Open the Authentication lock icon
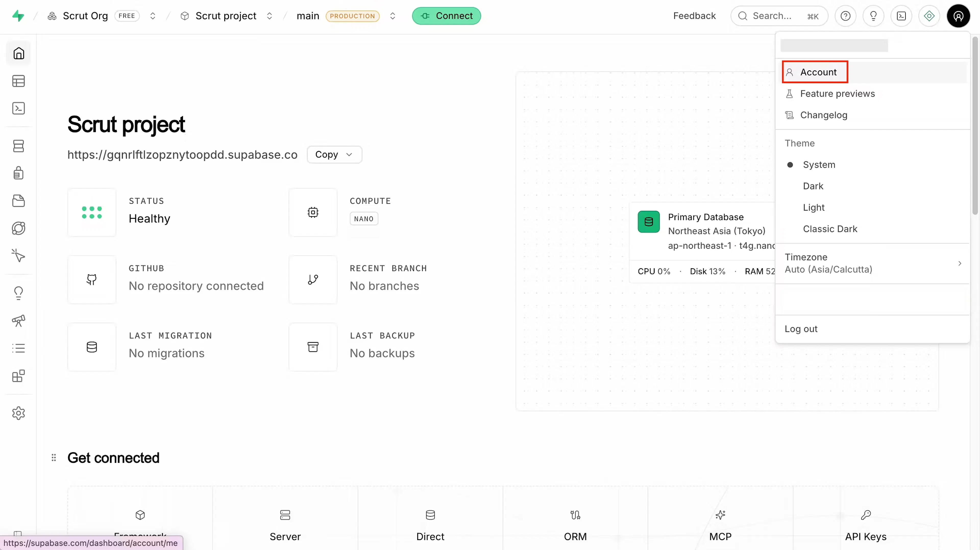This screenshot has height=550, width=980. click(x=19, y=173)
